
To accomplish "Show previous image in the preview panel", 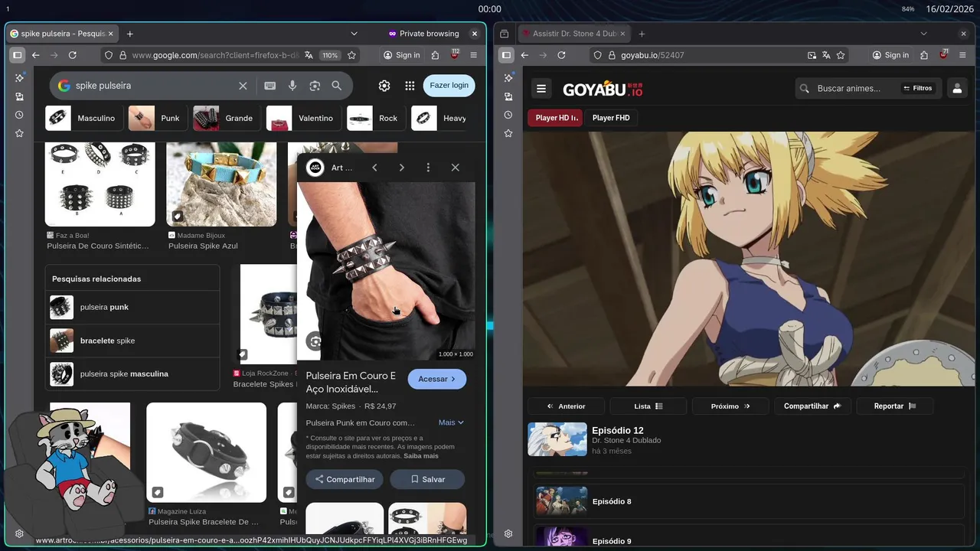I will pyautogui.click(x=374, y=168).
